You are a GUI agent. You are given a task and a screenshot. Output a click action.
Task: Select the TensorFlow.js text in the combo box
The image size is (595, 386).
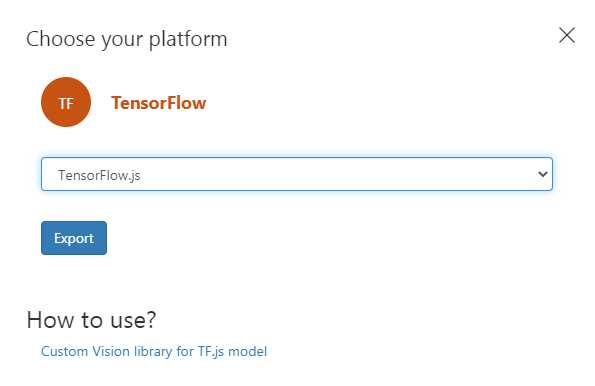pos(99,175)
